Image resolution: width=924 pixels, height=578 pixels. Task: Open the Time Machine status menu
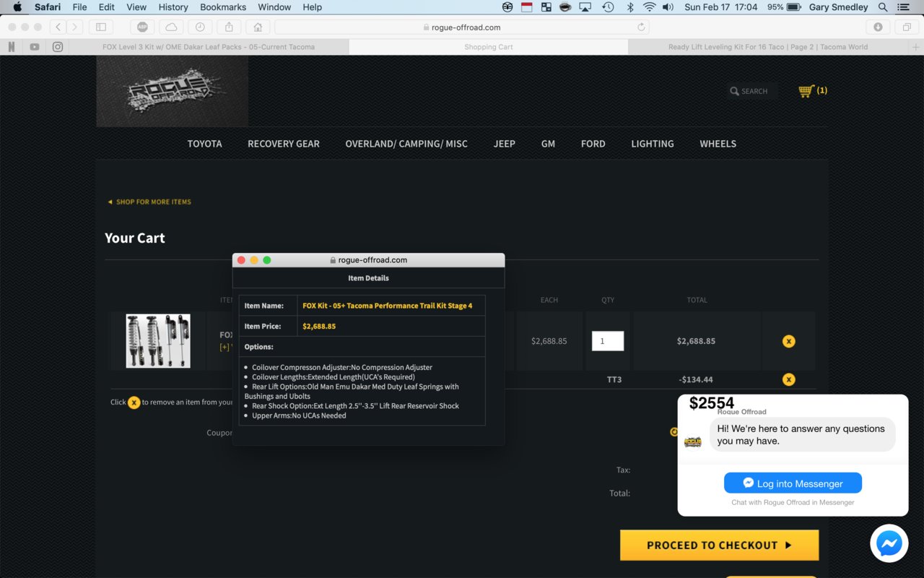click(608, 7)
